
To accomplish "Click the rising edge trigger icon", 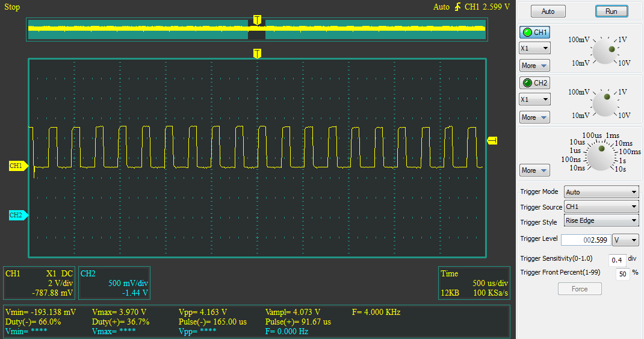I will coord(457,7).
